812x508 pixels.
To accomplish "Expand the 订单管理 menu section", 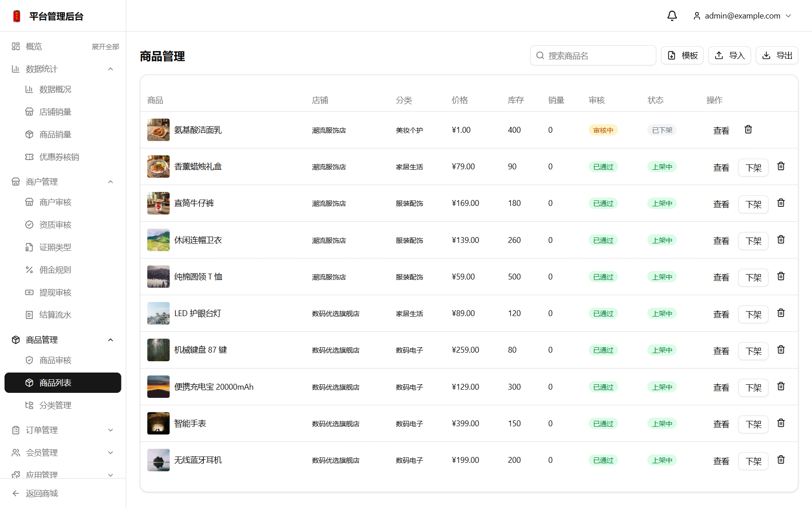I will (63, 430).
